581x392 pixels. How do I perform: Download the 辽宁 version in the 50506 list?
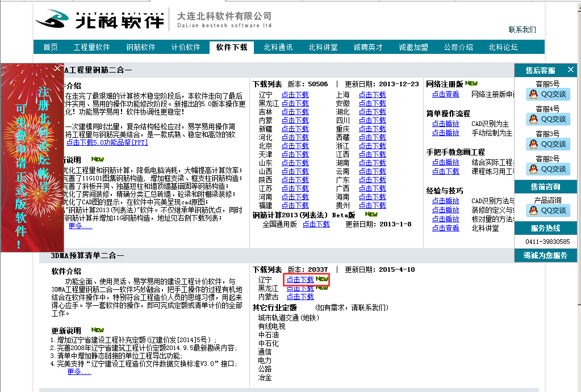295,95
